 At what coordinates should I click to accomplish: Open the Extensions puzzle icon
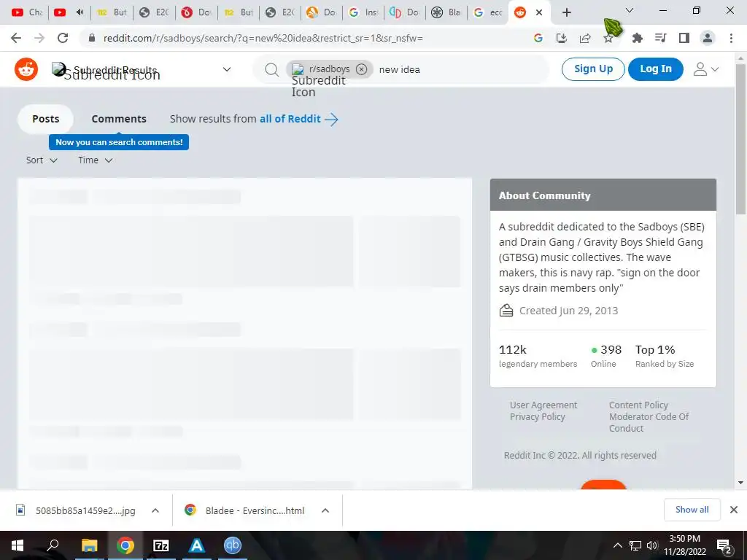click(x=638, y=38)
